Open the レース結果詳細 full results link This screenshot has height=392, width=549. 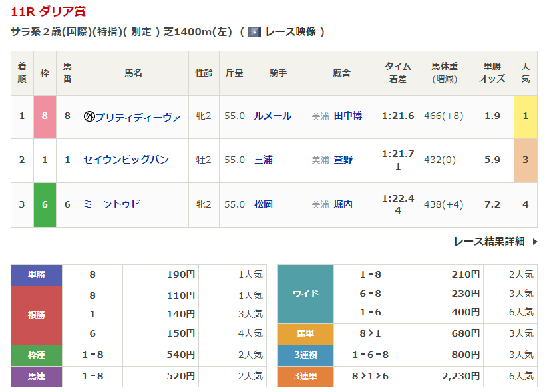point(489,242)
